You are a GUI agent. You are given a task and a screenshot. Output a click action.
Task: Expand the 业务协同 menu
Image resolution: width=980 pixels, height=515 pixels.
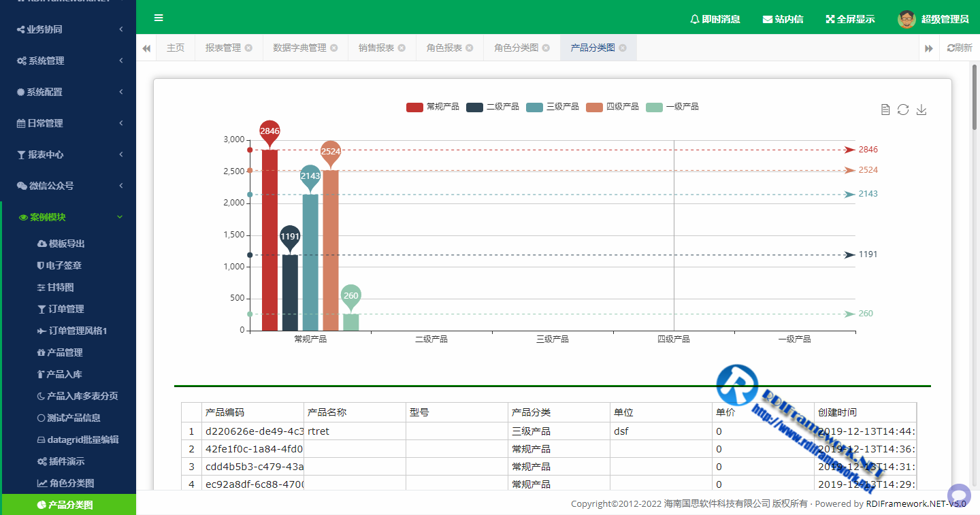pos(68,29)
